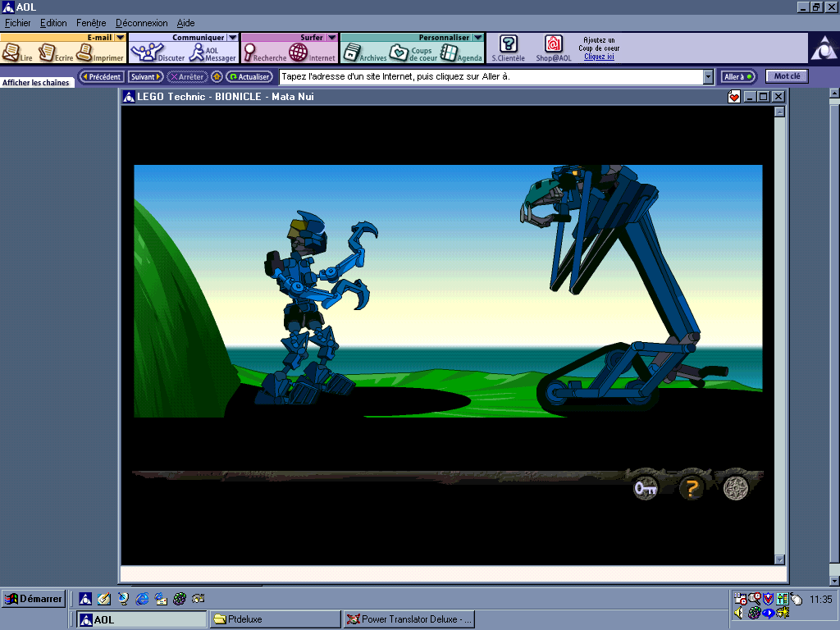
Task: Open the Archives filing cabinet
Action: coord(364,53)
